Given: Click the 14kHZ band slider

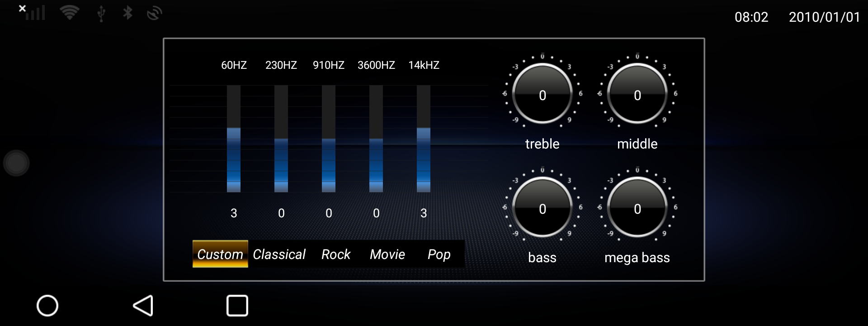Looking at the screenshot, I should coord(424,139).
